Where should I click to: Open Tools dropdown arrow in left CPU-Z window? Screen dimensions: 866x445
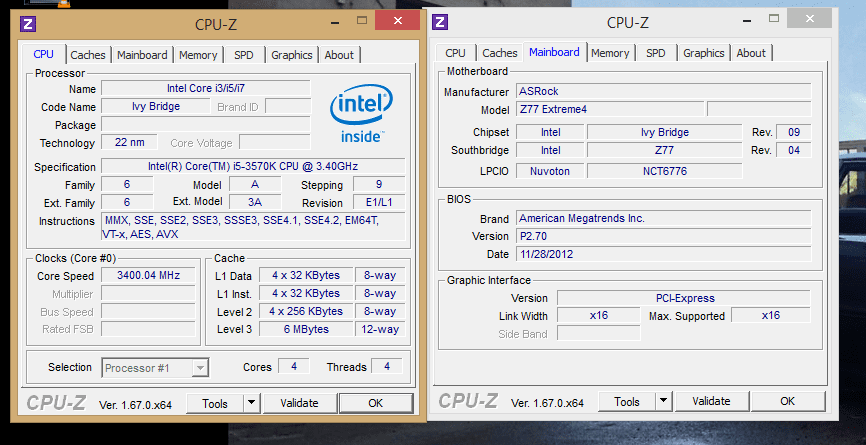(x=251, y=403)
